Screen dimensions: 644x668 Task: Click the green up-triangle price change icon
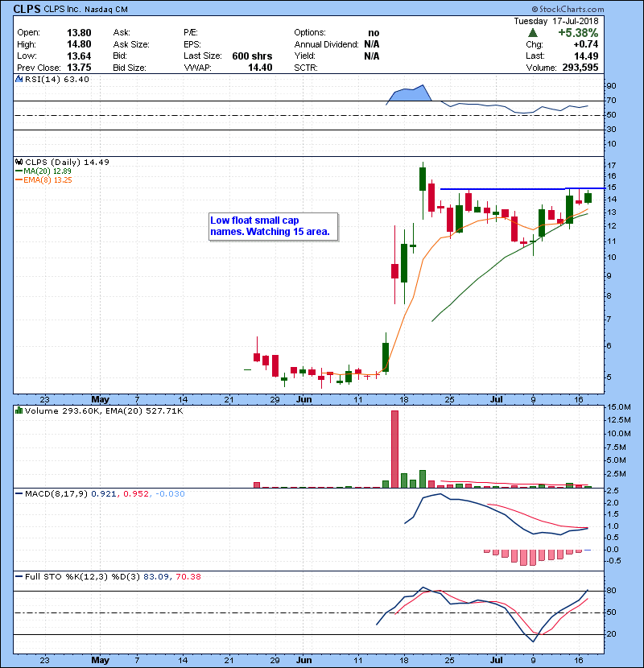tap(532, 33)
